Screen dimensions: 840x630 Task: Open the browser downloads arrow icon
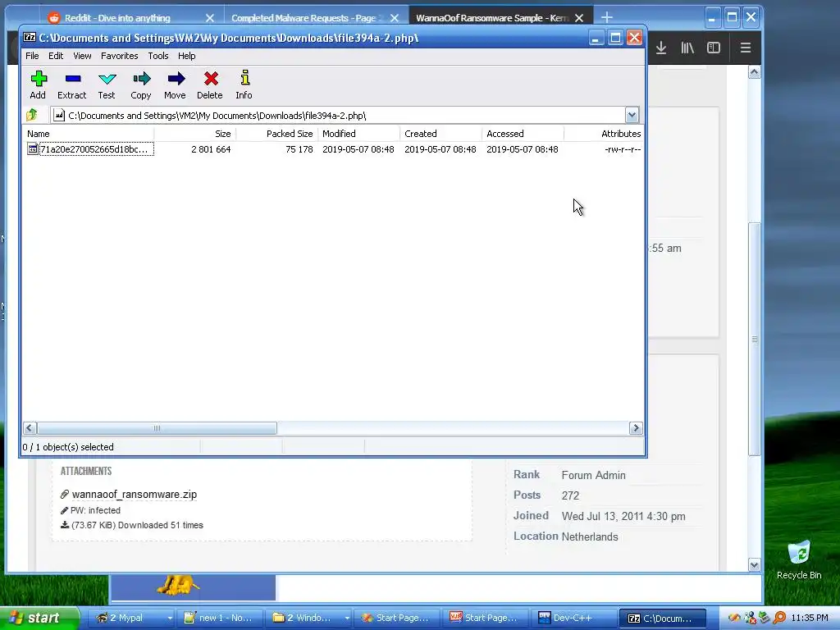(661, 48)
